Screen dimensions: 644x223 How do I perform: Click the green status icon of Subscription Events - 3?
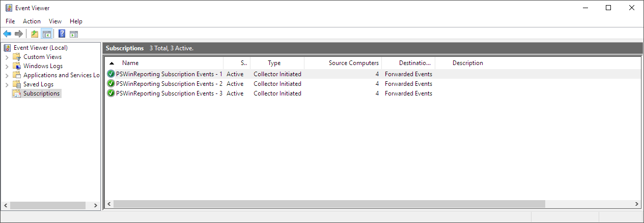[111, 93]
